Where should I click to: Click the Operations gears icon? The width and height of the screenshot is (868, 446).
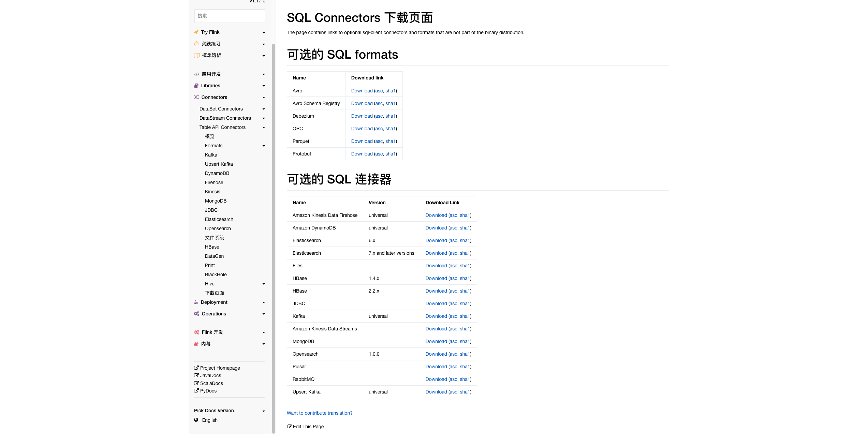click(197, 314)
